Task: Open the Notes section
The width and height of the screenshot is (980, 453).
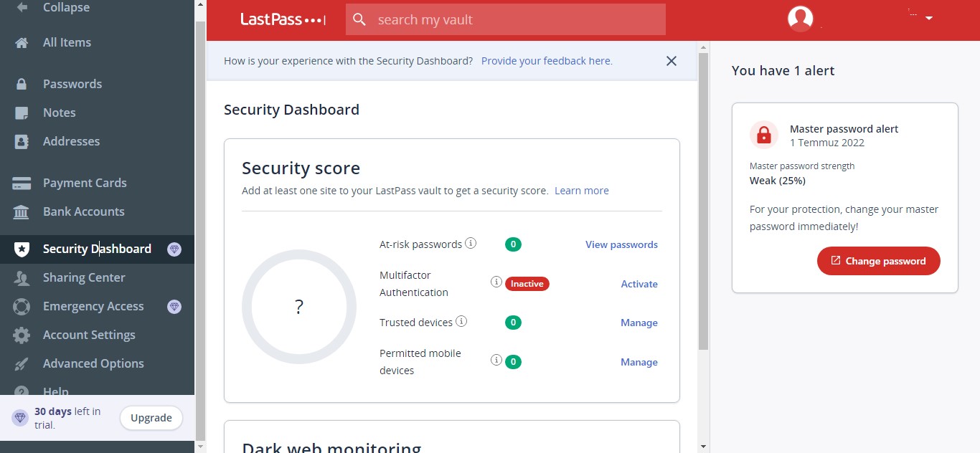Action: tap(59, 113)
